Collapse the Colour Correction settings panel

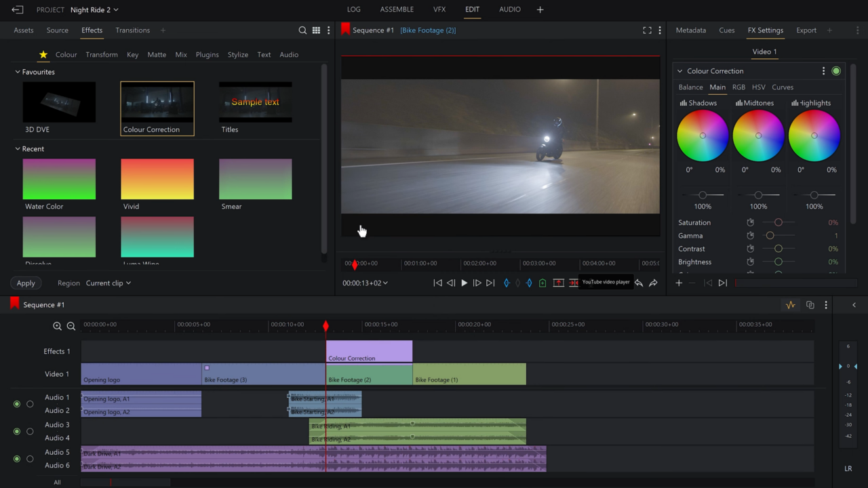(680, 71)
